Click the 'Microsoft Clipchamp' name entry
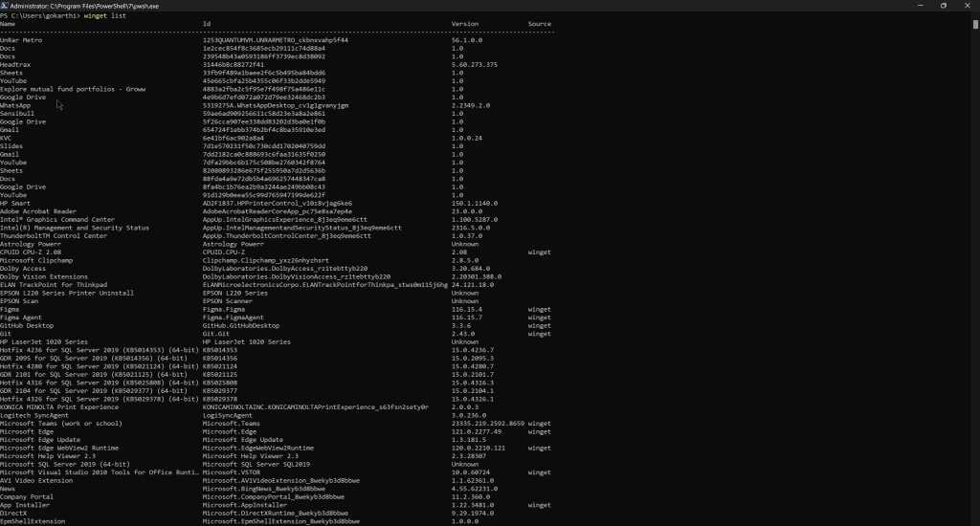This screenshot has width=980, height=526. (36, 260)
